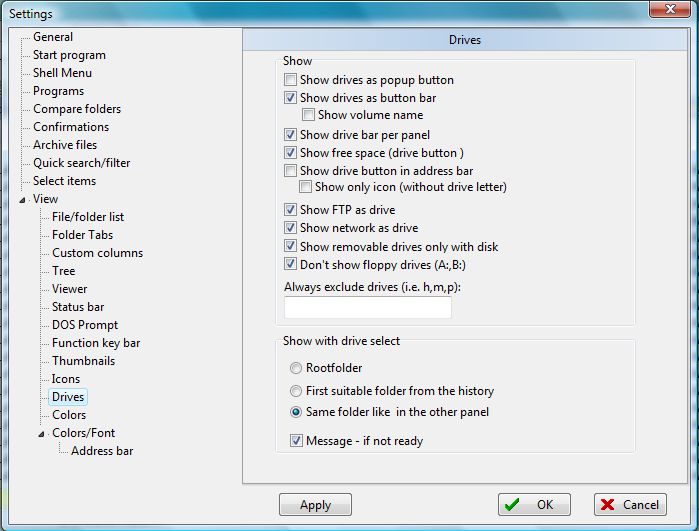Open Viewer settings page
Screen dimensions: 699x531
coord(69,289)
